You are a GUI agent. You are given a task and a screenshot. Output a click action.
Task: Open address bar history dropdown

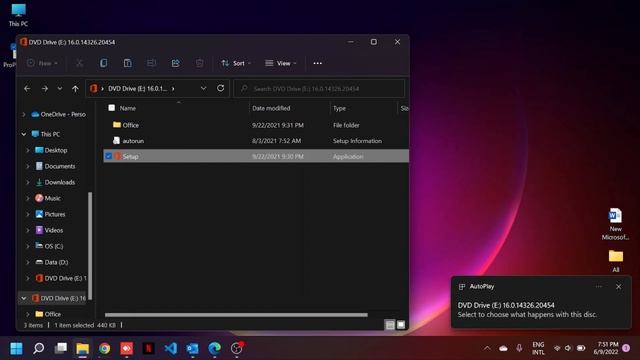tap(203, 88)
